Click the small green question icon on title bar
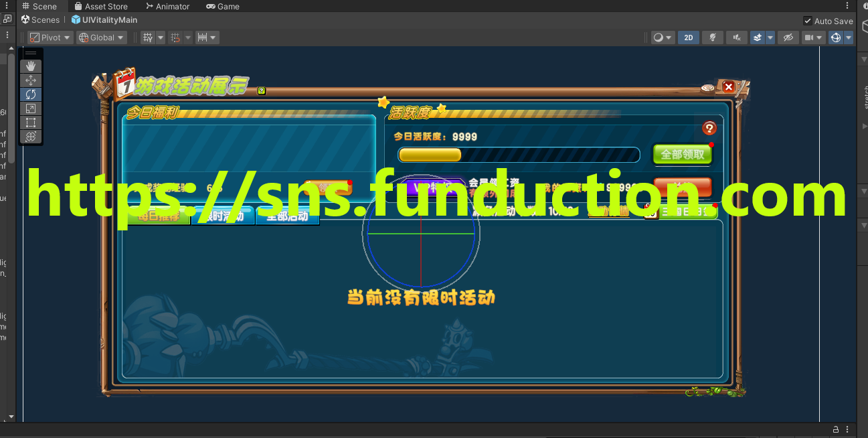 [262, 90]
